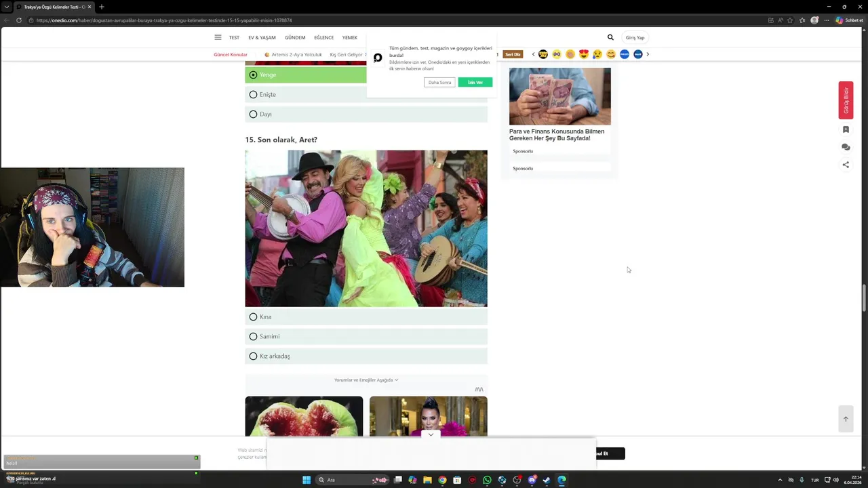The width and height of the screenshot is (868, 488).
Task: Open the volume control in system tray
Action: pyautogui.click(x=835, y=480)
